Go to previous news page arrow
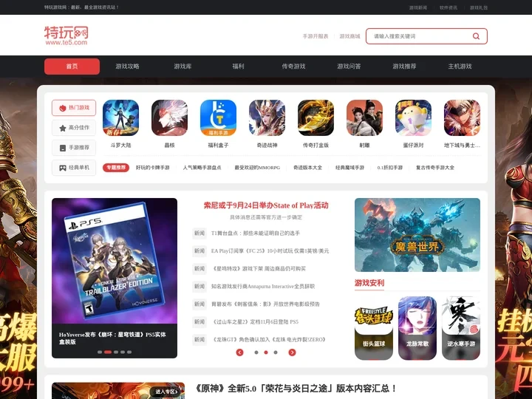This screenshot has width=532, height=399. (x=239, y=352)
